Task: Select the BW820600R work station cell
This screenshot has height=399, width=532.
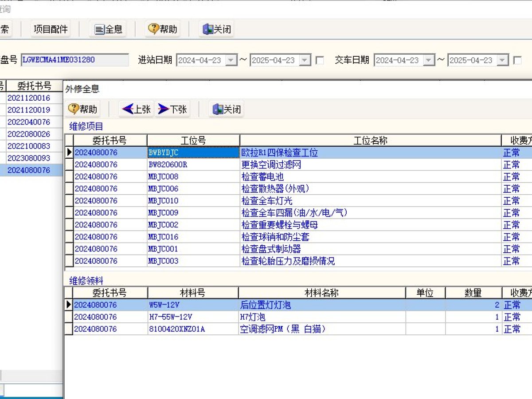Action: pyautogui.click(x=193, y=164)
